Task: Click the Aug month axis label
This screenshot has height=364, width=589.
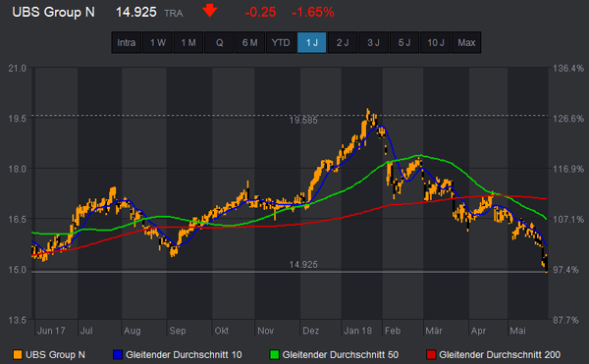Action: 133,331
